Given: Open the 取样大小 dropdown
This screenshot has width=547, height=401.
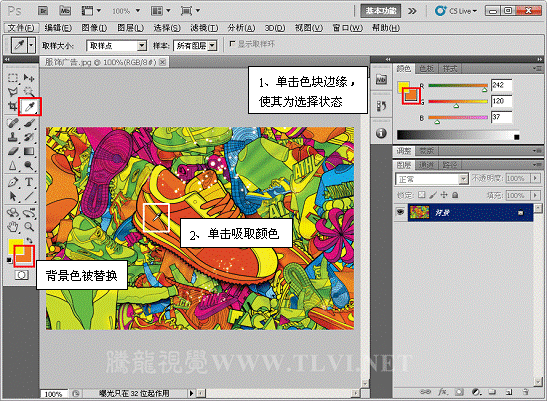Looking at the screenshot, I should (116, 45).
